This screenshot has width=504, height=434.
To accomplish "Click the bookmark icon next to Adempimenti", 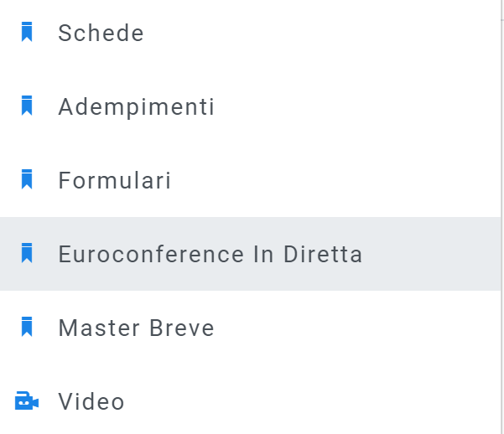I will click(27, 106).
